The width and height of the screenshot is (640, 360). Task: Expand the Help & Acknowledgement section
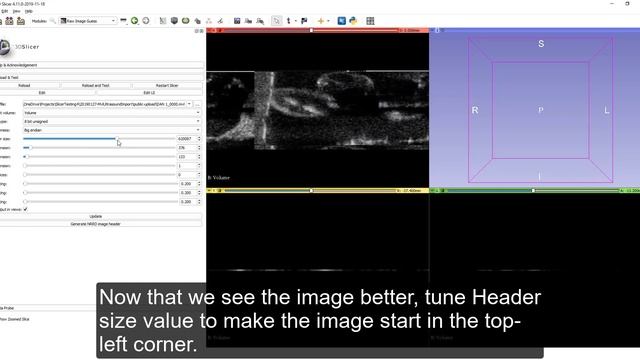tap(101, 65)
